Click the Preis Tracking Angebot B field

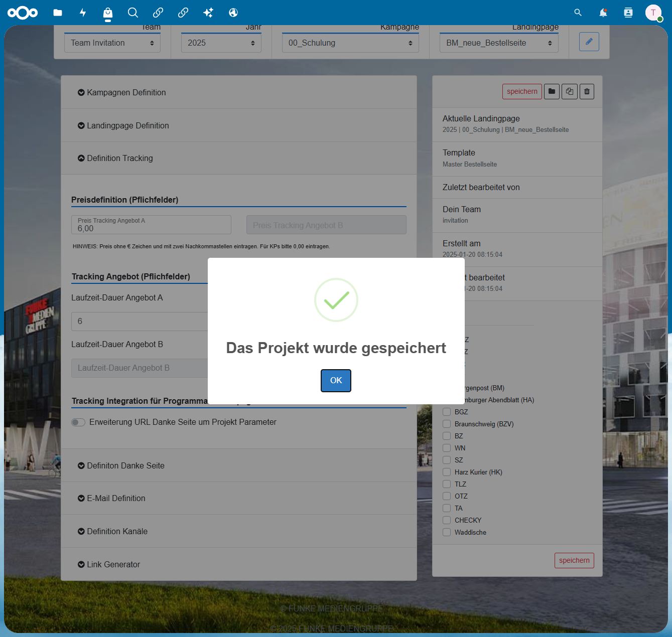326,225
